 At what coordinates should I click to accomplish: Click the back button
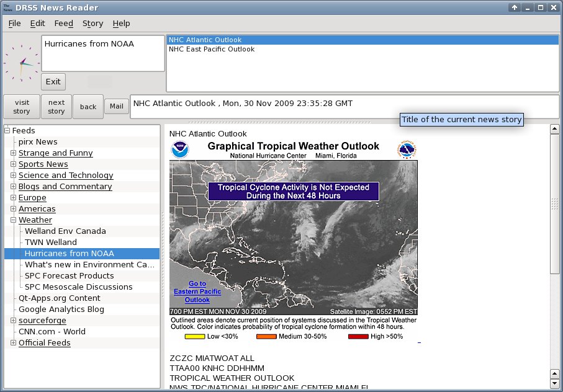point(88,107)
